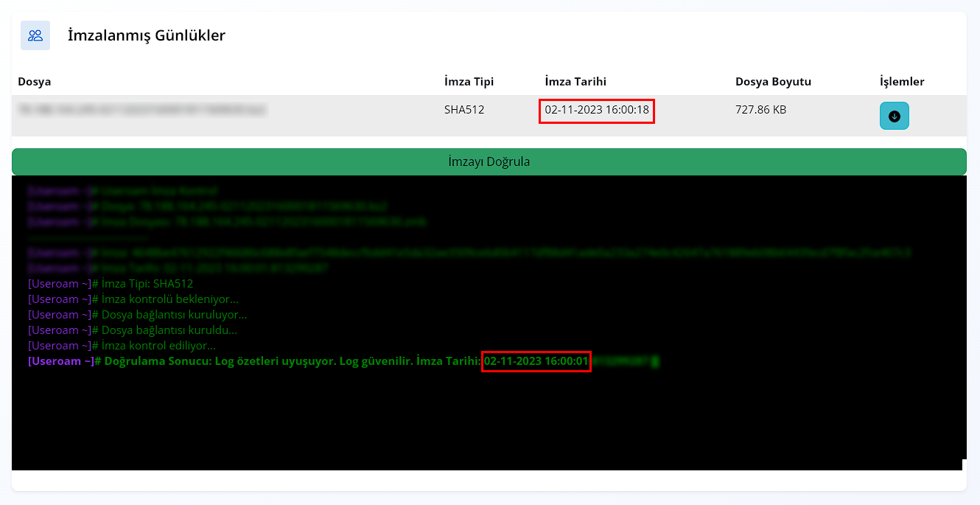Click the İşlemler column header

click(902, 82)
